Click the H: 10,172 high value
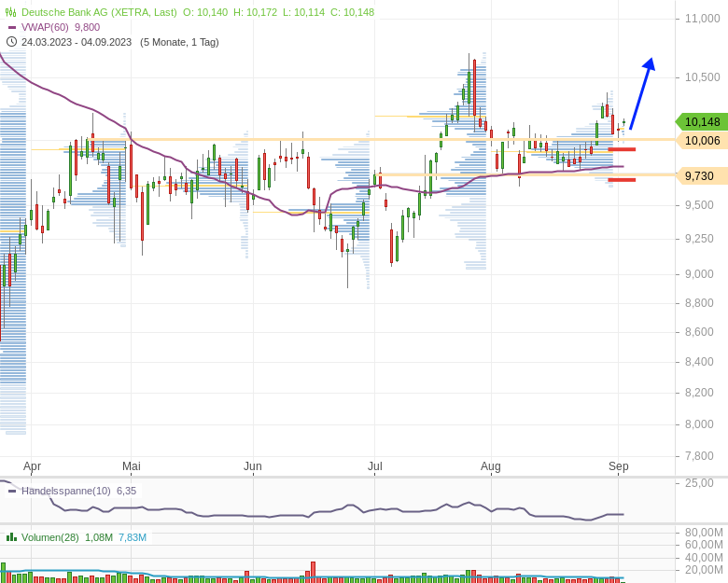Screen dimensions: 728x583 pos(255,12)
